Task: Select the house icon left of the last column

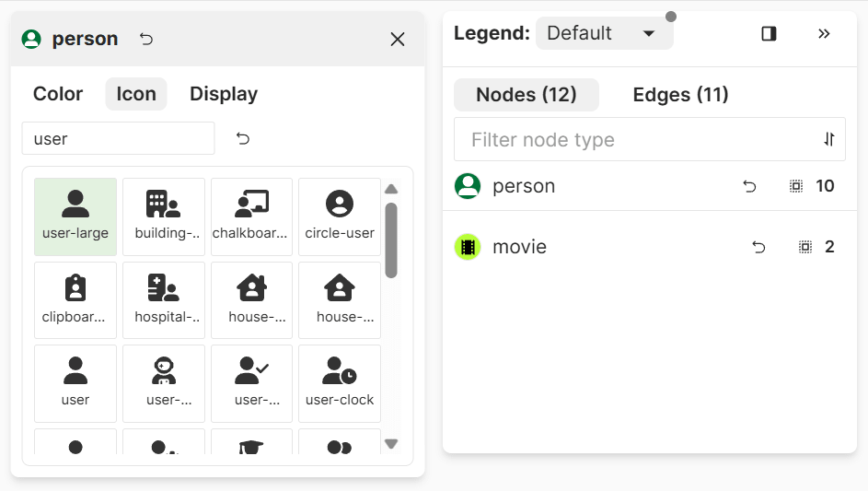Action: pyautogui.click(x=251, y=300)
